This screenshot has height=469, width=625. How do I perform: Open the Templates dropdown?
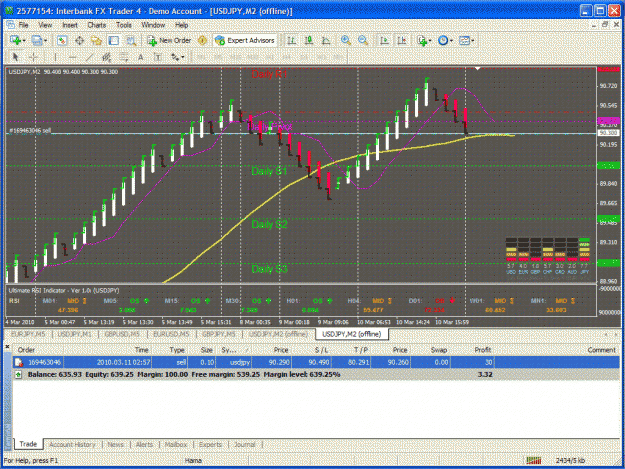click(467, 40)
